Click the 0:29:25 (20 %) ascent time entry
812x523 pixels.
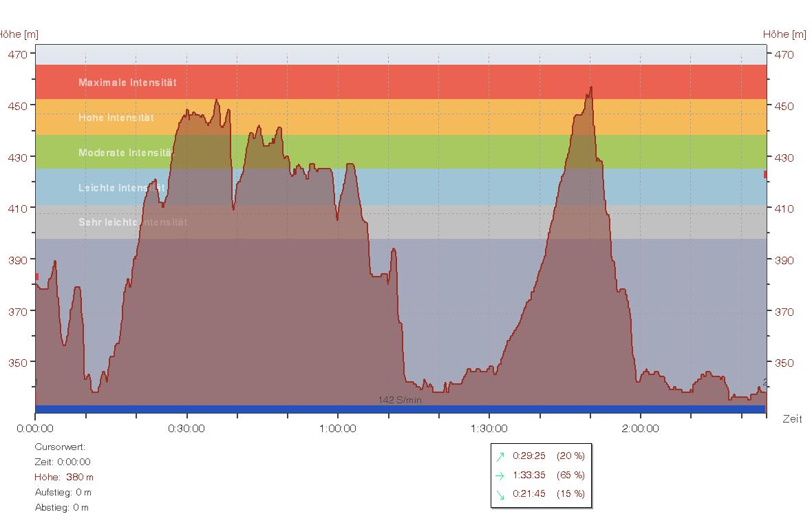(x=548, y=456)
